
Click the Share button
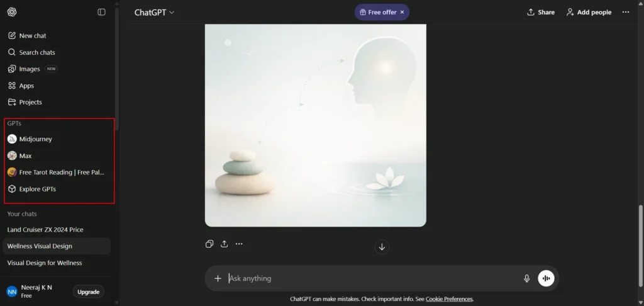pos(541,12)
